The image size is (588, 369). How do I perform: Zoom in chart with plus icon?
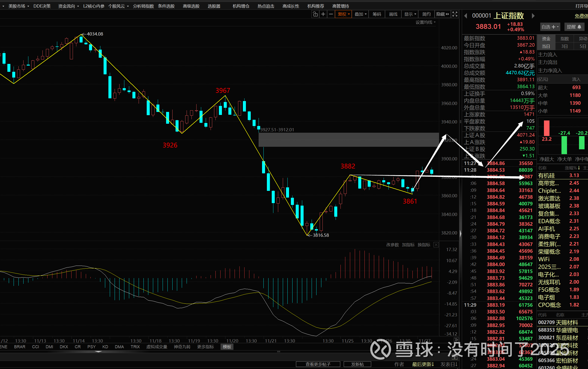point(323,14)
